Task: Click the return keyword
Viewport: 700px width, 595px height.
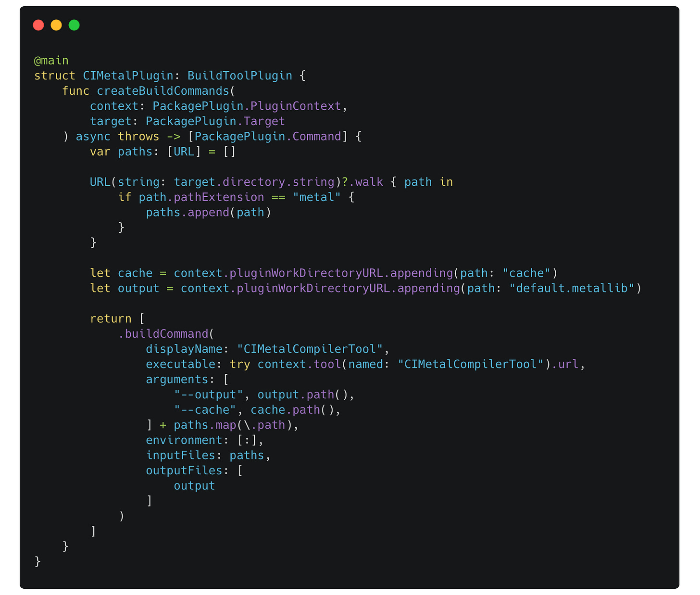Action: (x=111, y=319)
